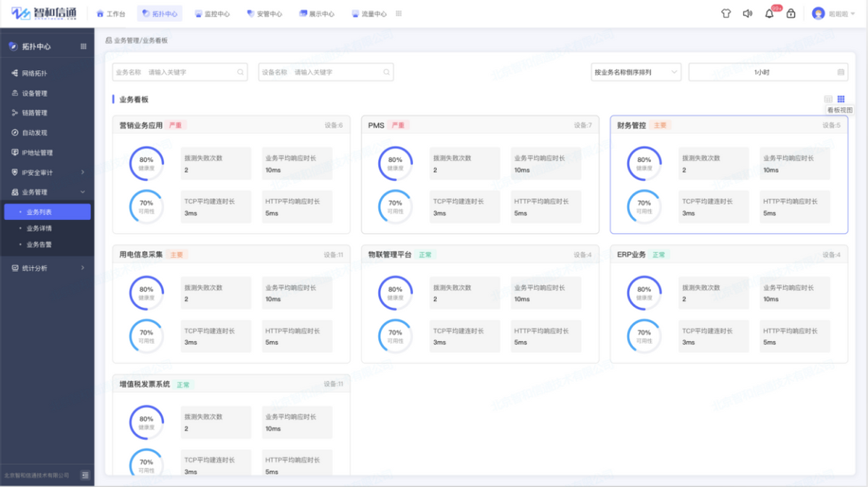Click 严重 status tag on PMS card
868x487 pixels.
(x=399, y=125)
